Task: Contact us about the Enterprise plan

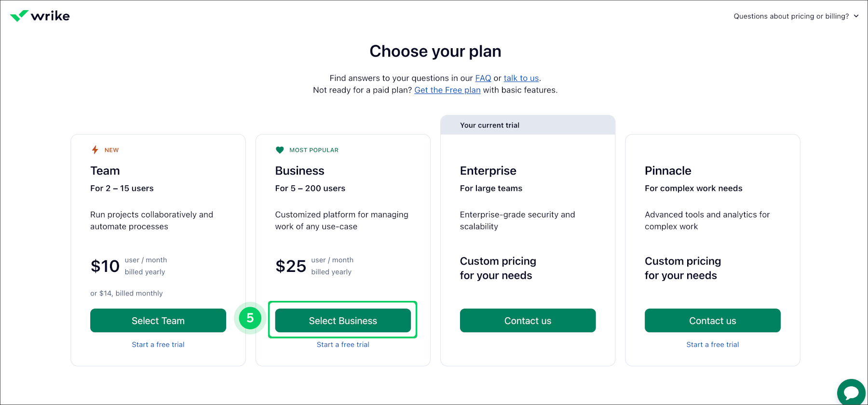Action: coord(528,320)
